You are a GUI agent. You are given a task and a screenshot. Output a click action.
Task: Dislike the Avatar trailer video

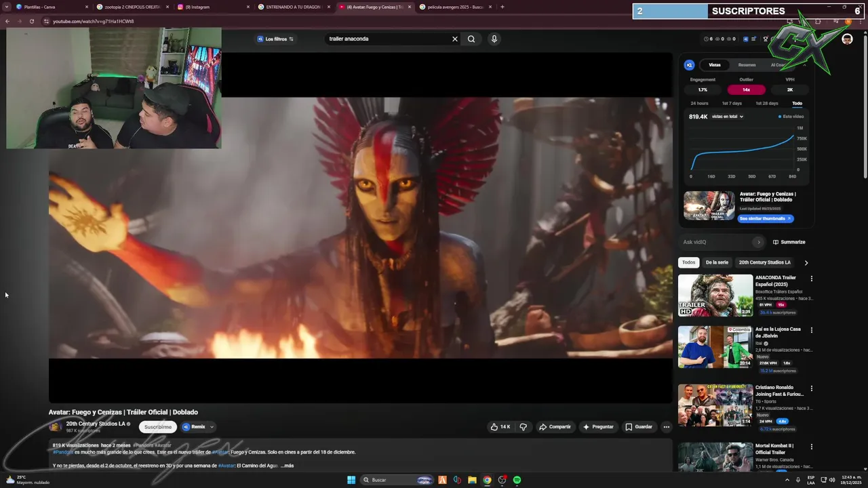point(523,427)
